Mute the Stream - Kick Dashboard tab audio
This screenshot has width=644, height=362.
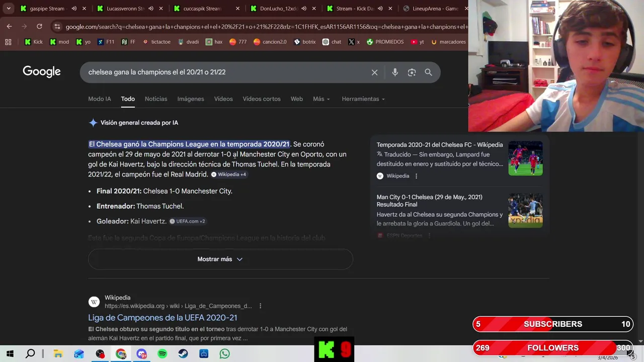[x=380, y=9]
